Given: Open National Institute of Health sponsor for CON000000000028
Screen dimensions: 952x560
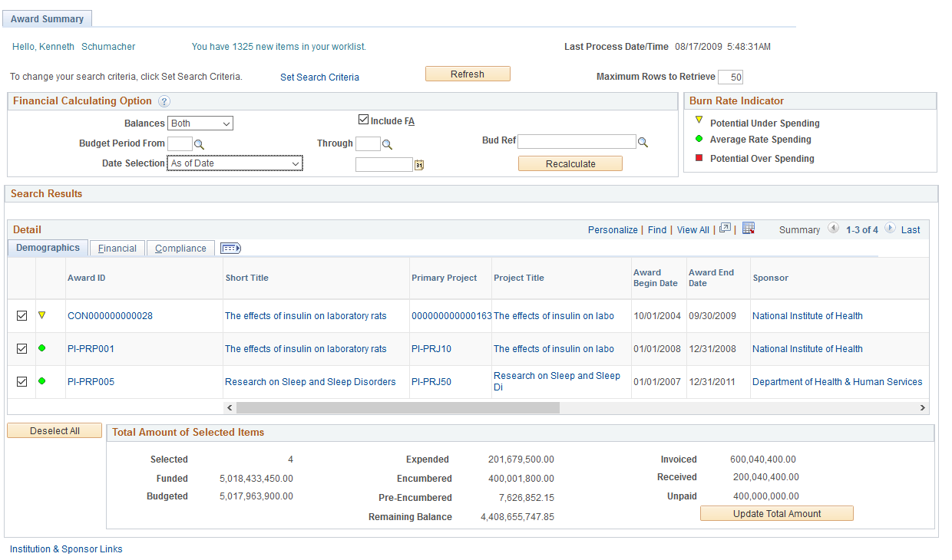Looking at the screenshot, I should click(x=808, y=316).
